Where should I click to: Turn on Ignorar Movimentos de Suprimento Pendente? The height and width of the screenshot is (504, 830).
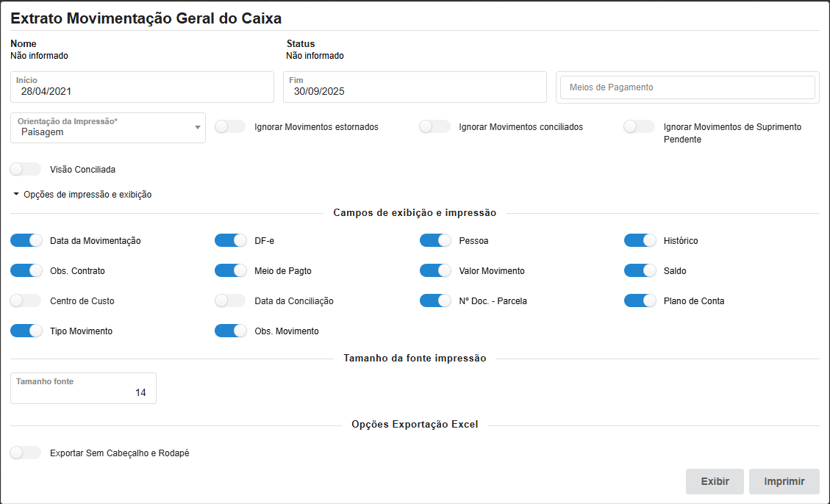[x=639, y=127]
